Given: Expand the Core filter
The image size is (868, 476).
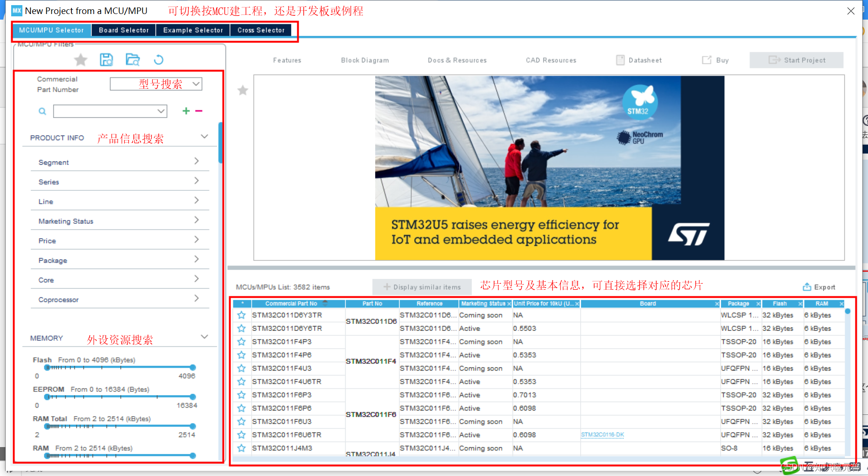Looking at the screenshot, I should tap(196, 279).
